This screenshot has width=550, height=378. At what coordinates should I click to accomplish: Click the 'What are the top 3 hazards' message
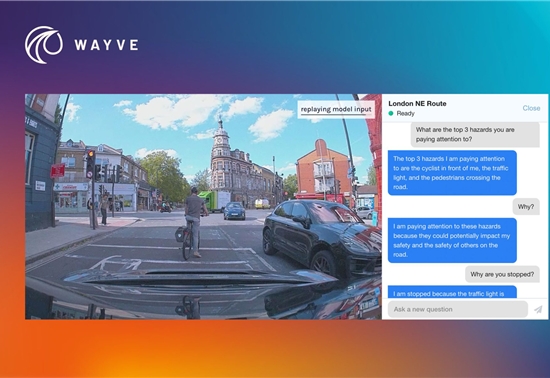(475, 134)
